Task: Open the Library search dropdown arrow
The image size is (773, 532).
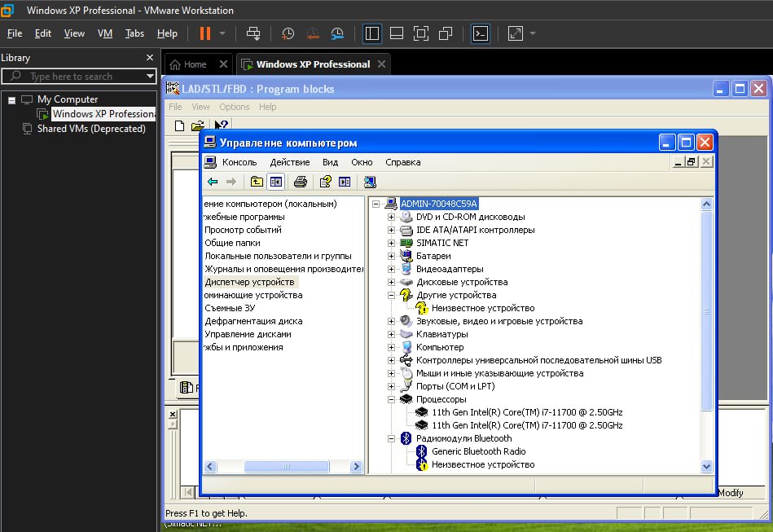Action: tap(150, 77)
